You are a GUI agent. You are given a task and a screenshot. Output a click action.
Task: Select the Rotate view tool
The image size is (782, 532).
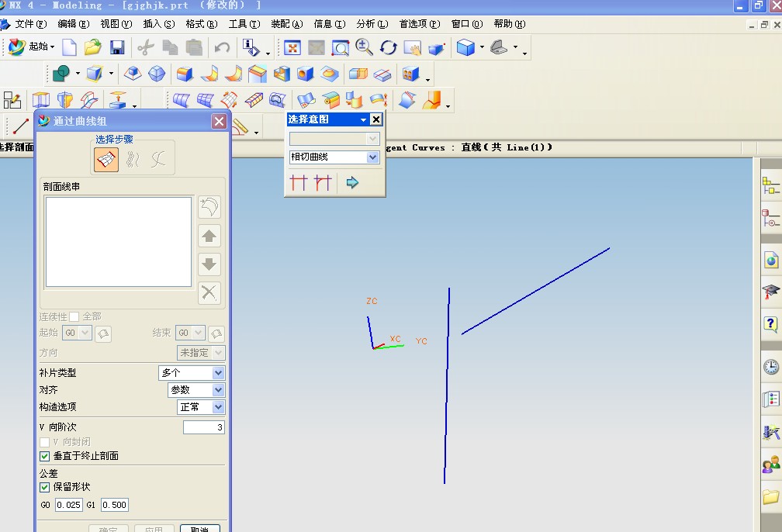click(389, 47)
